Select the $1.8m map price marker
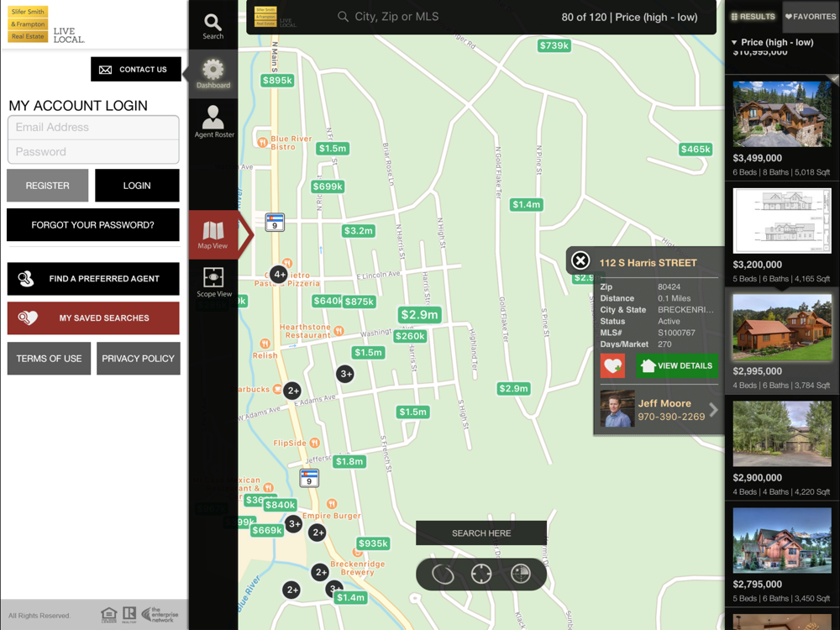The image size is (840, 630). coord(349,461)
